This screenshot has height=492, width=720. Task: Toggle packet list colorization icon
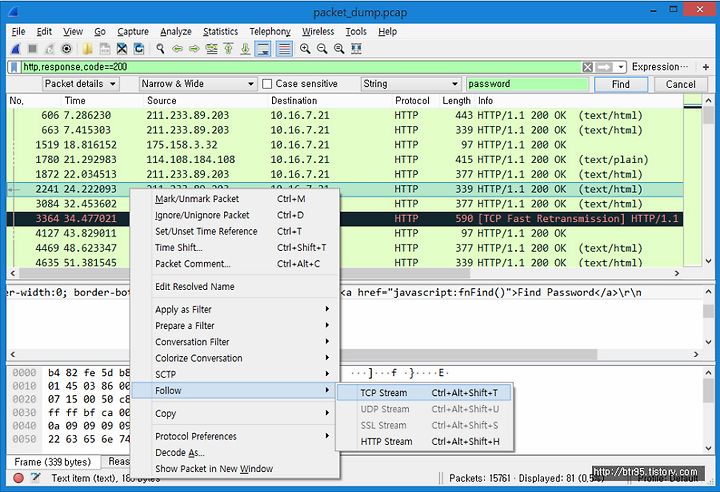[x=284, y=49]
